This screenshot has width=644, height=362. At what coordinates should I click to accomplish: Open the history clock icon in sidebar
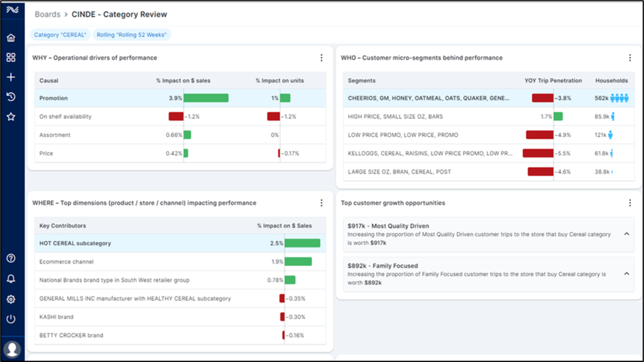tap(11, 97)
